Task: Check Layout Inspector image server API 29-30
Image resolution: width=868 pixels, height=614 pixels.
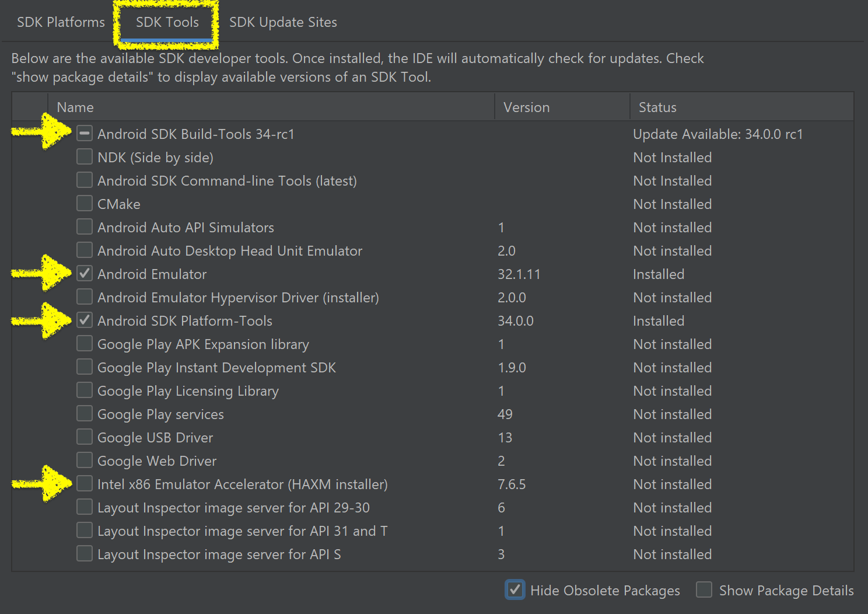Action: [x=85, y=507]
